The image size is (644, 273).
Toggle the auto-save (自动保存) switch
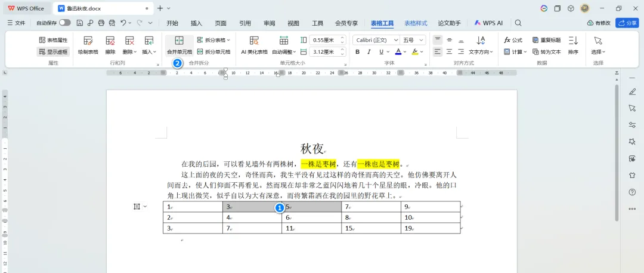64,23
